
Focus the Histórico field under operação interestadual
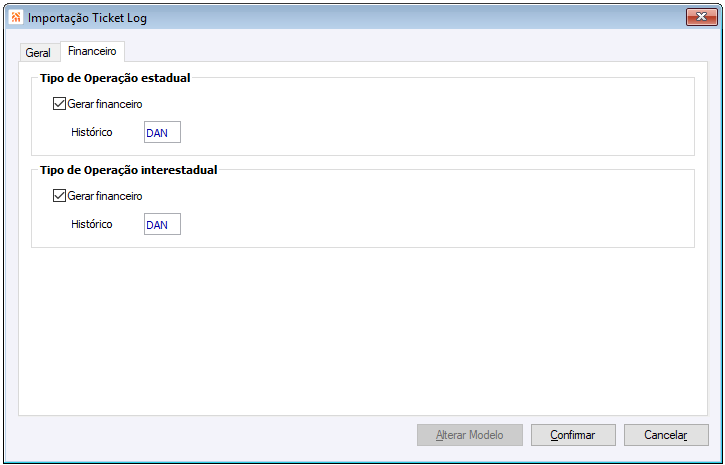pyautogui.click(x=162, y=225)
